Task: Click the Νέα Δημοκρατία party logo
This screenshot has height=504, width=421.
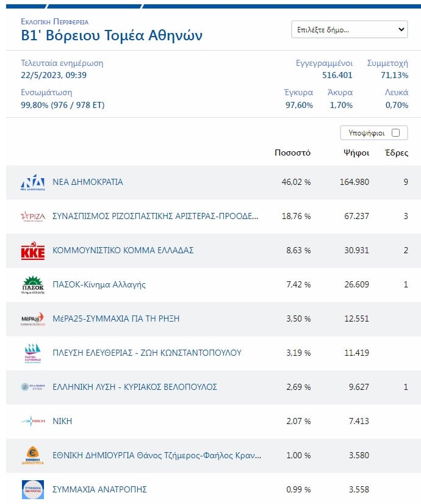Action: click(x=32, y=182)
